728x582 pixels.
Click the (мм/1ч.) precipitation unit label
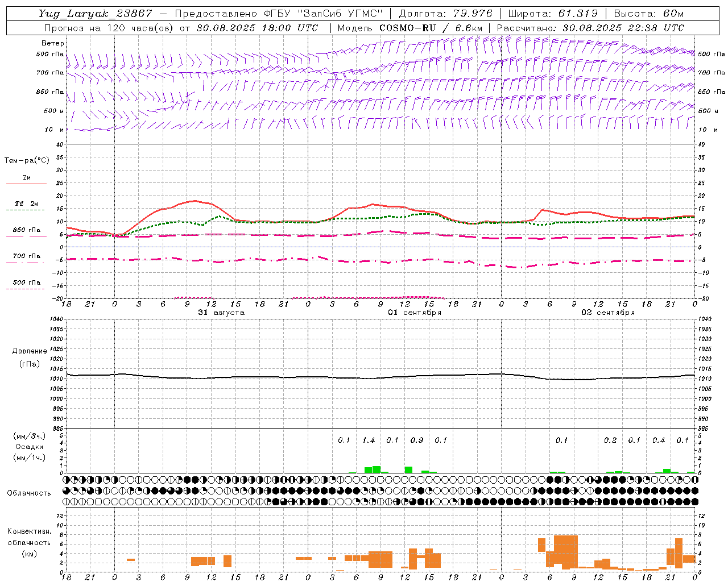click(x=30, y=458)
